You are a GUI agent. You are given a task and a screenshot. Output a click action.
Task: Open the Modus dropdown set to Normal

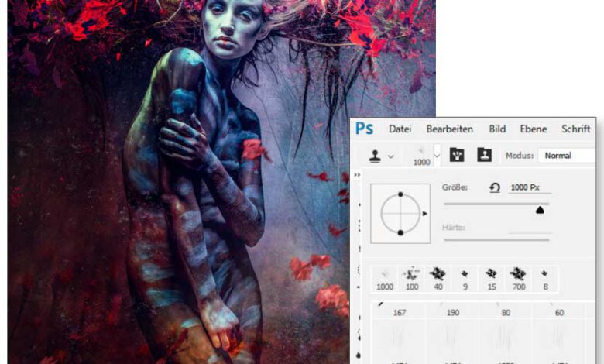pos(567,156)
